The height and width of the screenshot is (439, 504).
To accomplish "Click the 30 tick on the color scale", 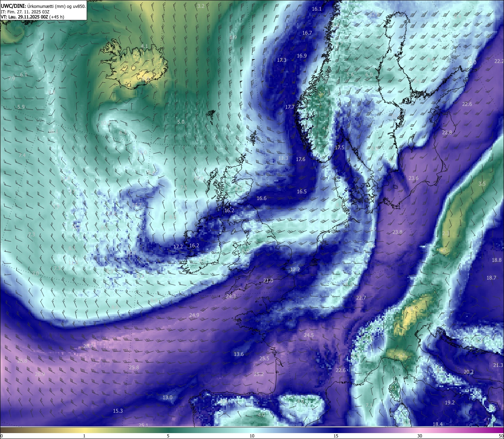I will [x=420, y=436].
